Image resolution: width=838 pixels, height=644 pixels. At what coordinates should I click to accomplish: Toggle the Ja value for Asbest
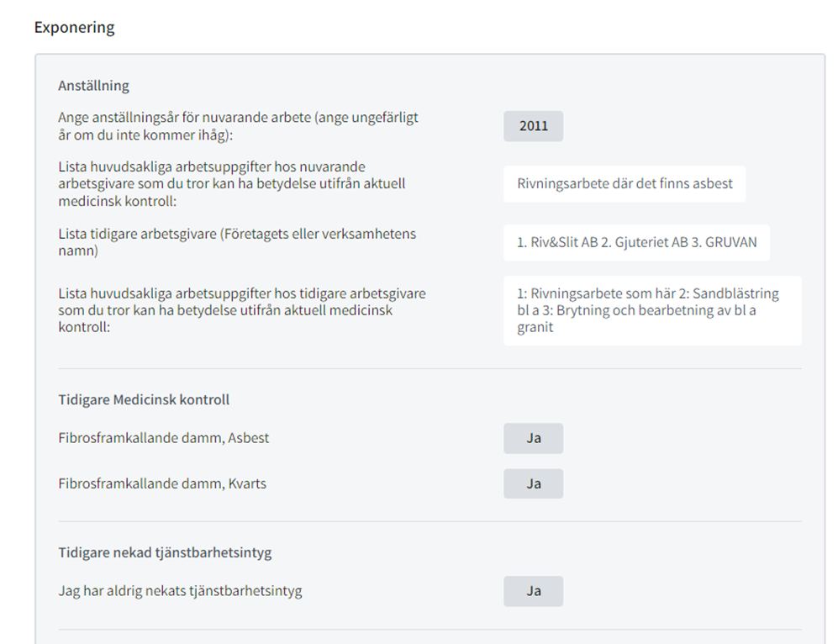(x=533, y=438)
